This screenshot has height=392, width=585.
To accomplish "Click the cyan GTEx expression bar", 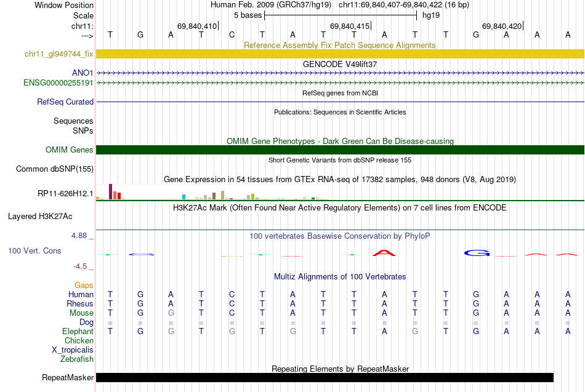I will pos(184,197).
